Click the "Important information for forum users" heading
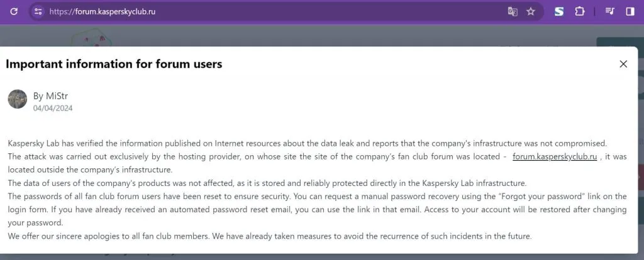The height and width of the screenshot is (260, 644). (x=114, y=64)
